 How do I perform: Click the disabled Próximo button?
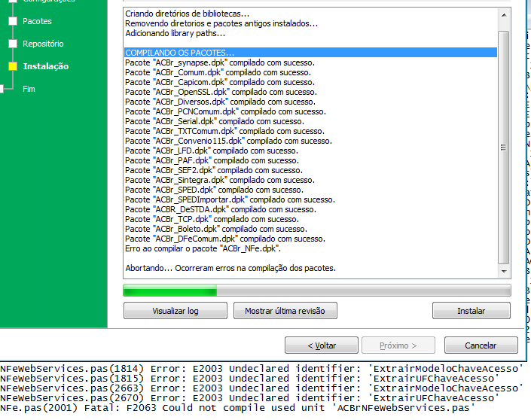(x=398, y=345)
